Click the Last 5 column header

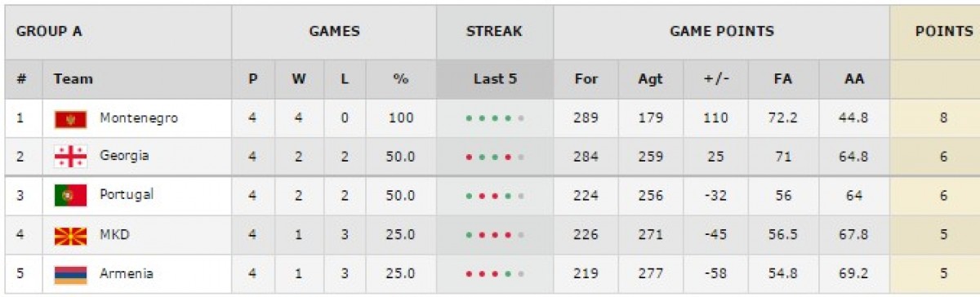(x=495, y=79)
